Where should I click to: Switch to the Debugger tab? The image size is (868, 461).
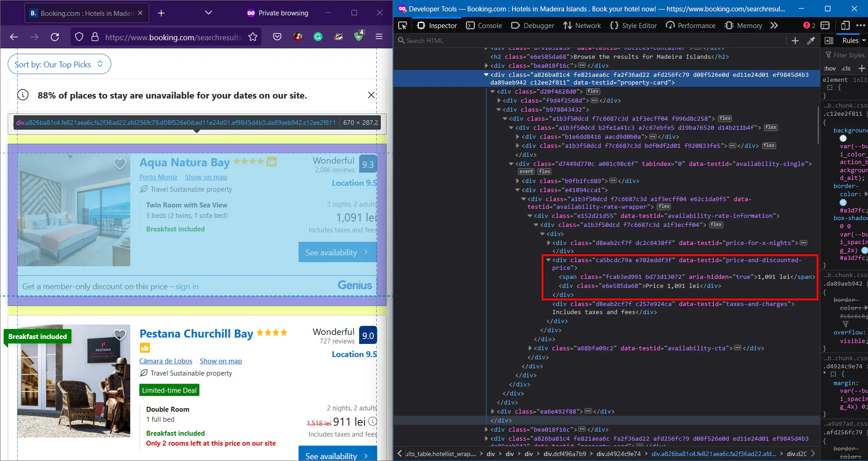click(532, 25)
